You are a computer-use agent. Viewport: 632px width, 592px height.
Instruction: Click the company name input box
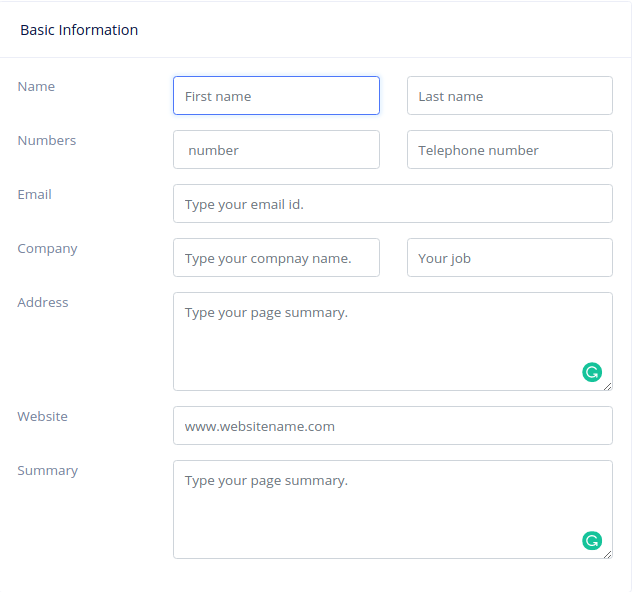(x=276, y=258)
